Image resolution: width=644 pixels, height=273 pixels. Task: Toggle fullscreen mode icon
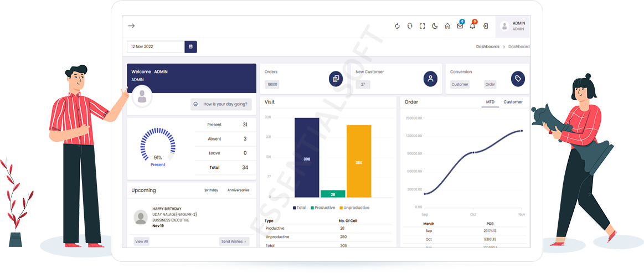[422, 26]
